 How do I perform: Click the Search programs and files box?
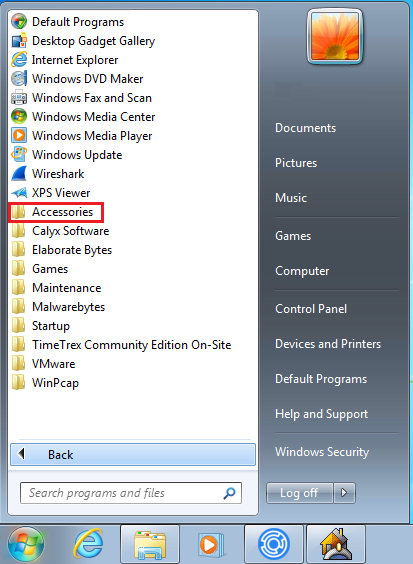point(131,493)
